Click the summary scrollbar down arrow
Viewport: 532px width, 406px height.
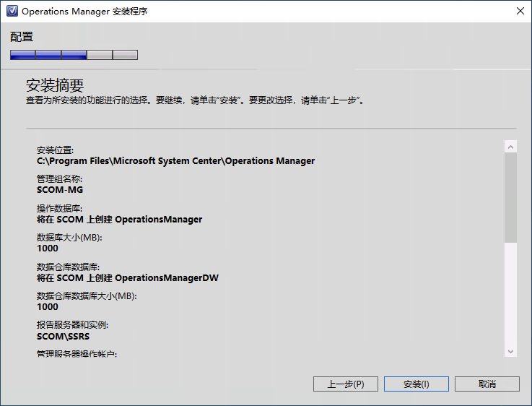[510, 351]
